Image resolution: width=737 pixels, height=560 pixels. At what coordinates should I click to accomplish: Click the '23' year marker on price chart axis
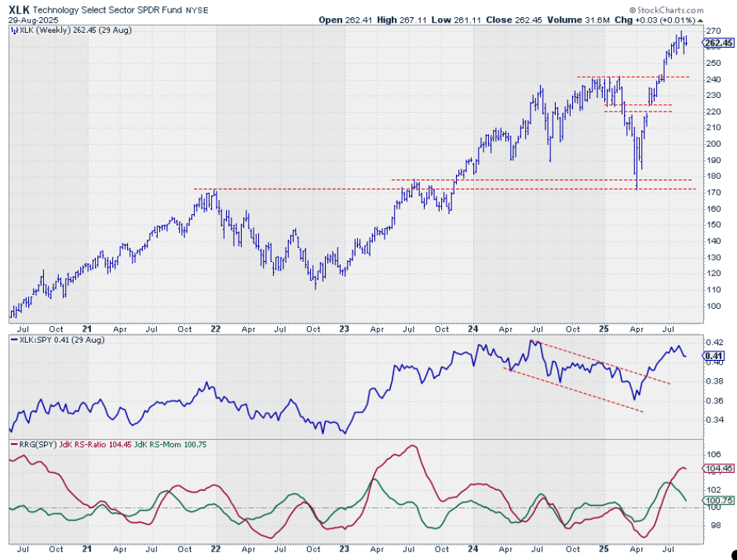coord(343,330)
